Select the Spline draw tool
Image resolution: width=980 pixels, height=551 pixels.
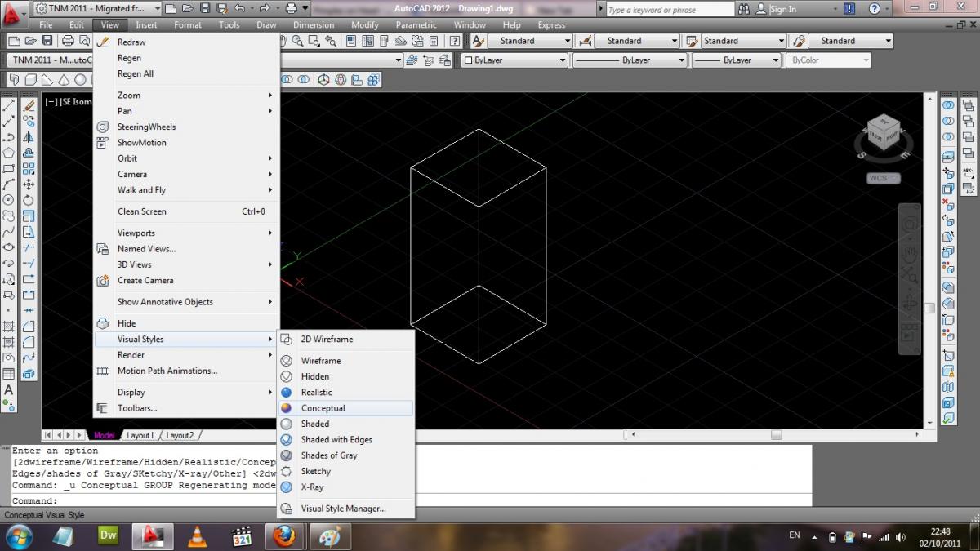8,231
